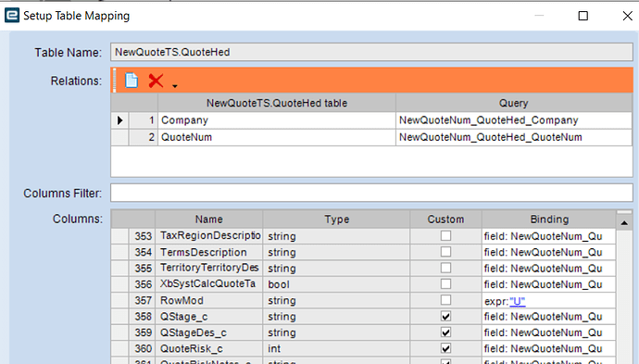The height and width of the screenshot is (364, 639).
Task: Toggle Custom checkbox for TaxRegionDescriptio row
Action: pyautogui.click(x=445, y=235)
